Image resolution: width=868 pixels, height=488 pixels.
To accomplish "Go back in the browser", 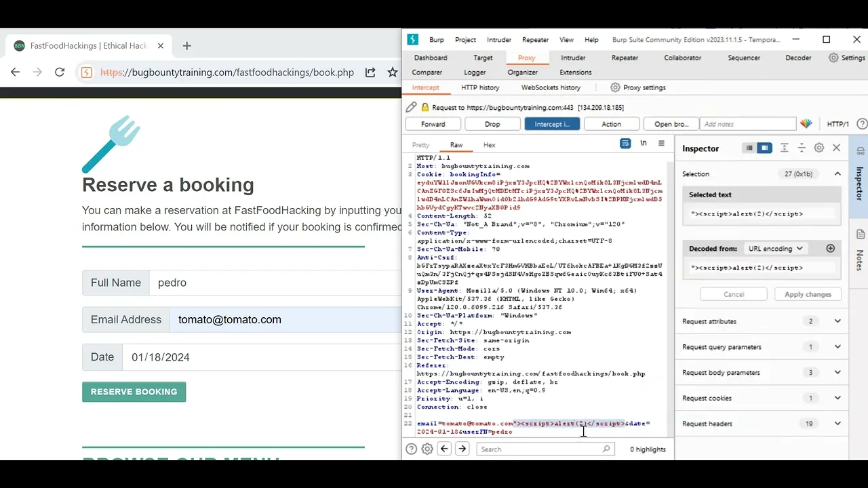I will pos(15,72).
